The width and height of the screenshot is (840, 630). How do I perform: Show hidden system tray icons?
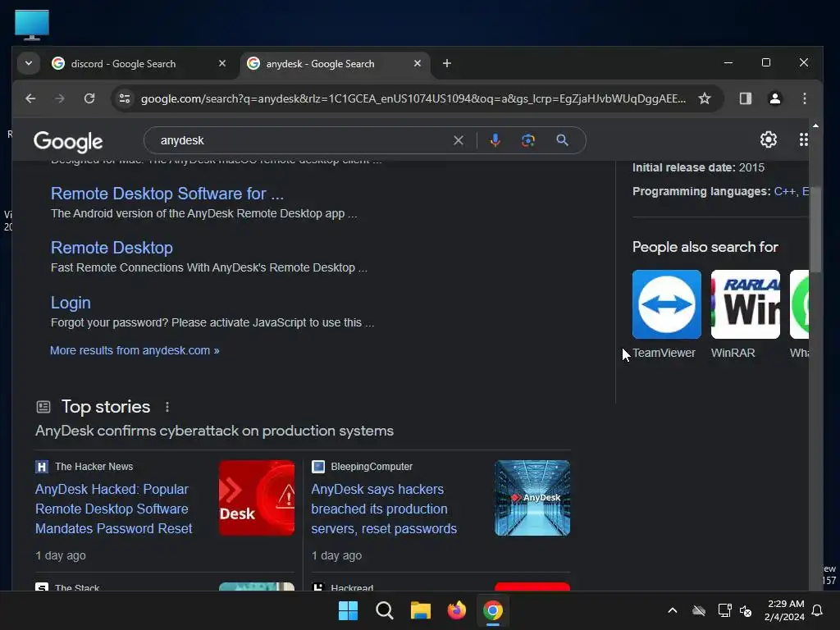pyautogui.click(x=673, y=610)
